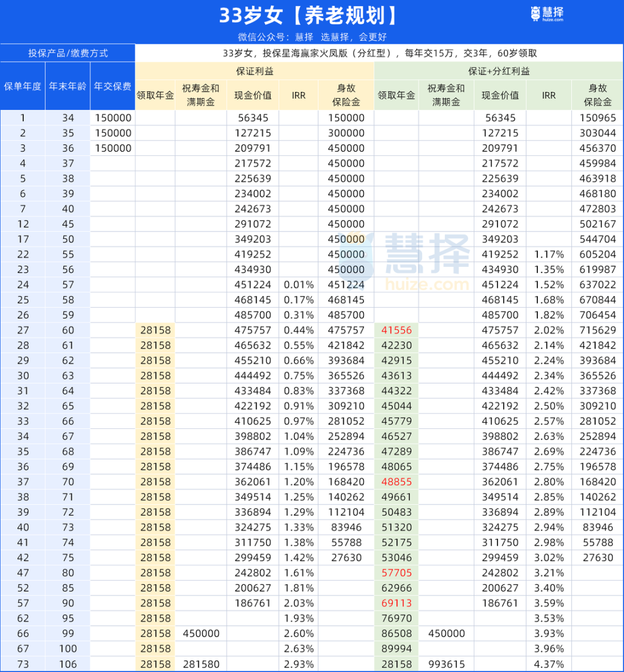Select the 保证利益 section header
This screenshot has height=672, width=624.
[255, 71]
